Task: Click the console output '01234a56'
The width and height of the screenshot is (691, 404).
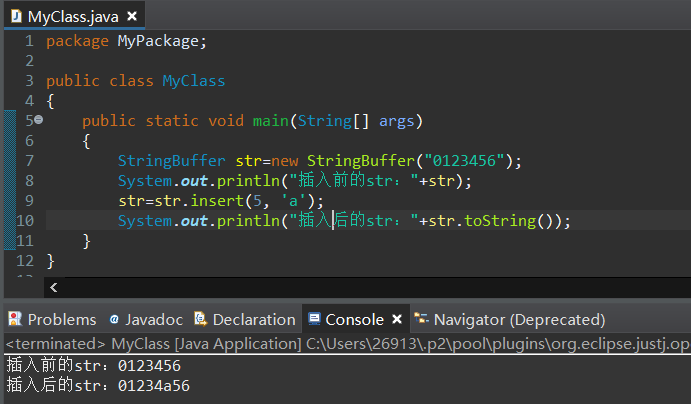Action: coord(153,385)
